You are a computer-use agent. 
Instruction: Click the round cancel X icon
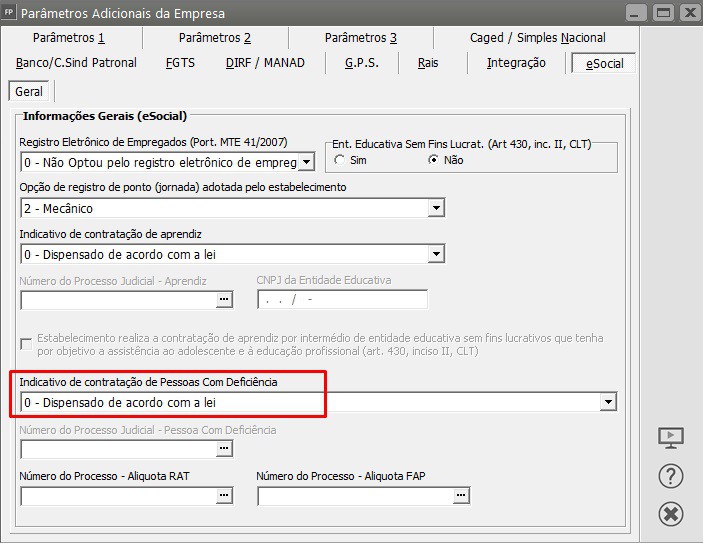tap(671, 514)
